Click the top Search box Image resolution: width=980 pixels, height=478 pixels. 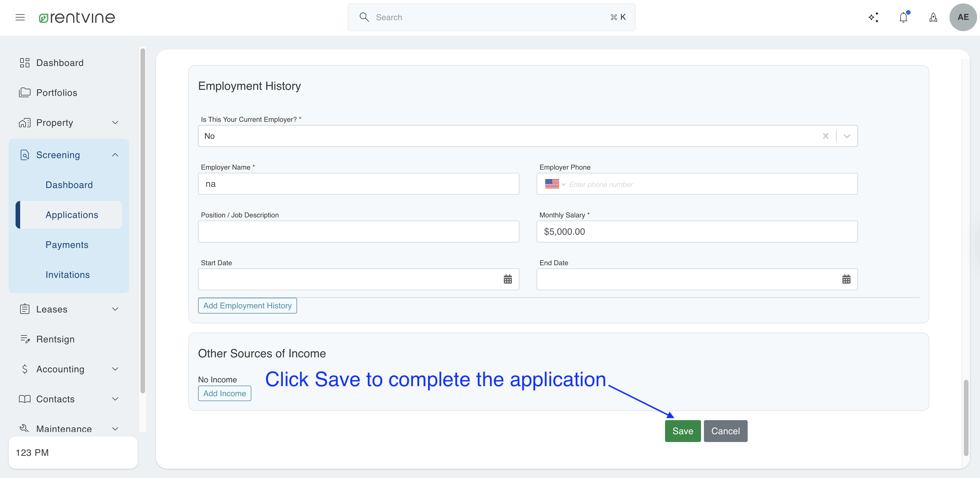point(491,17)
